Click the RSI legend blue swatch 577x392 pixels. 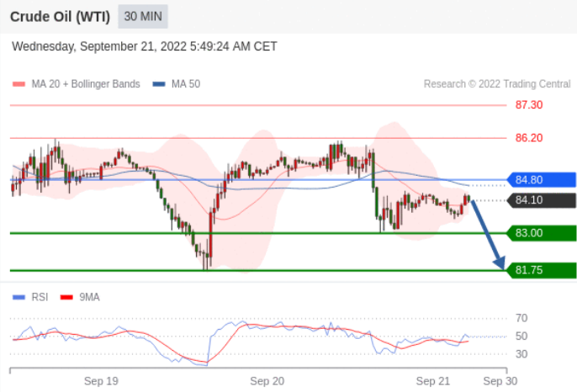[19, 297]
